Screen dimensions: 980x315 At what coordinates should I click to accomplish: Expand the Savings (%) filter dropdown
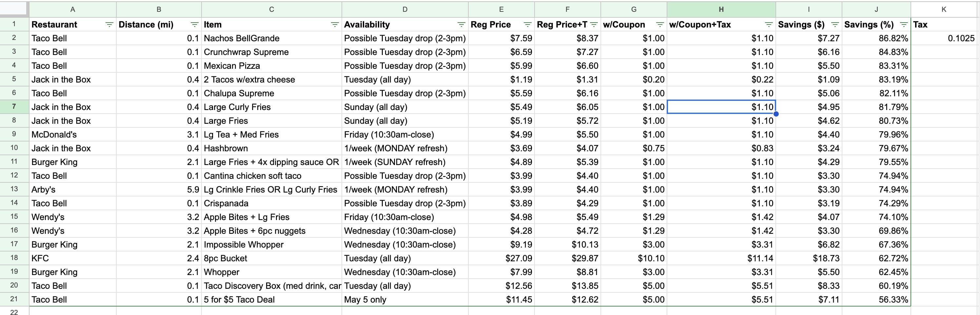coord(904,25)
